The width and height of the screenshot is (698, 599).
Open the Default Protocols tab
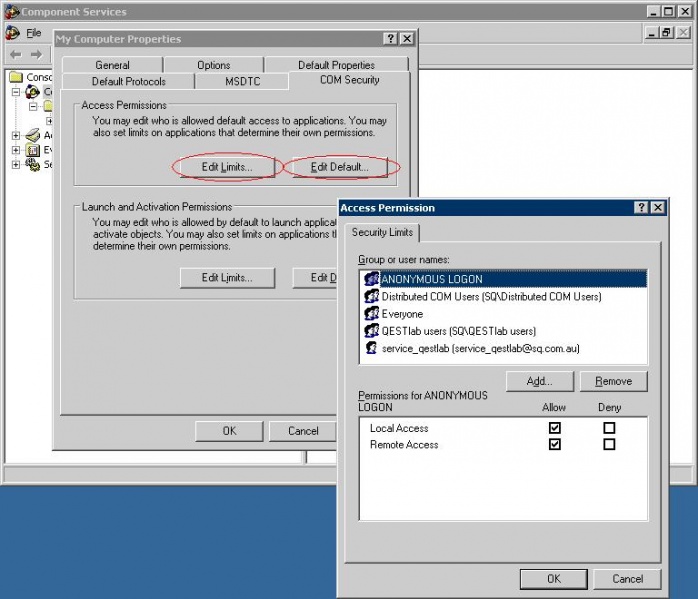click(129, 81)
